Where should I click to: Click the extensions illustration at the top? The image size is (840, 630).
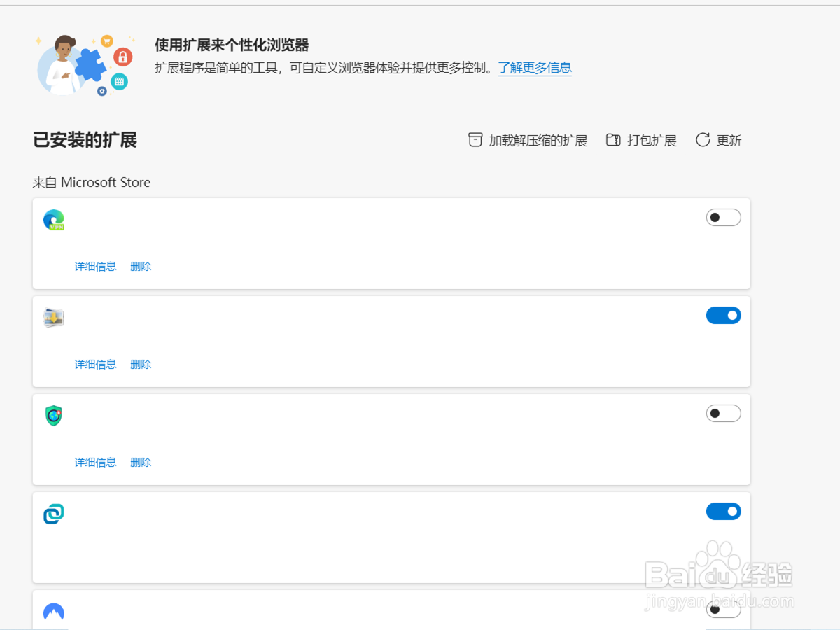[84, 64]
